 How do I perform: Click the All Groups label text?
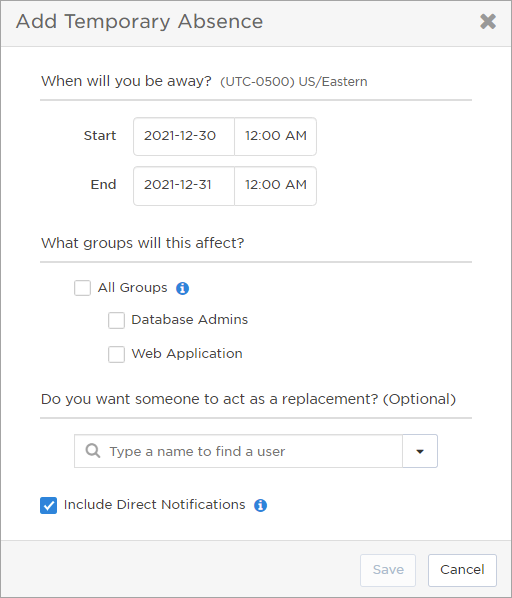(132, 288)
